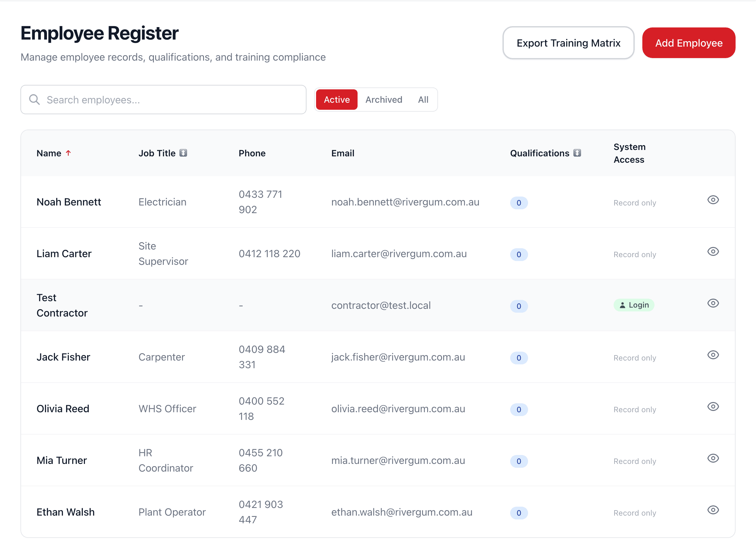Open Liam Carter's record with eye icon
This screenshot has width=756, height=559.
click(x=713, y=252)
